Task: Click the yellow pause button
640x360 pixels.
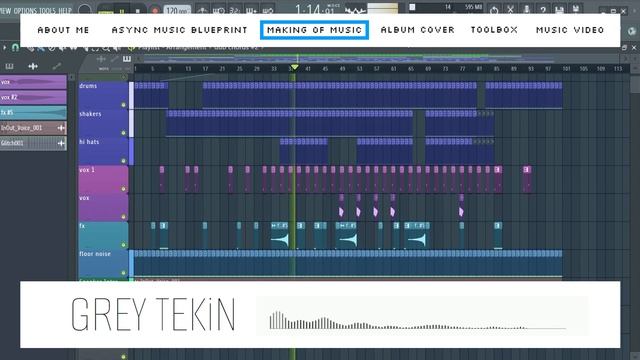Action: 122,11
